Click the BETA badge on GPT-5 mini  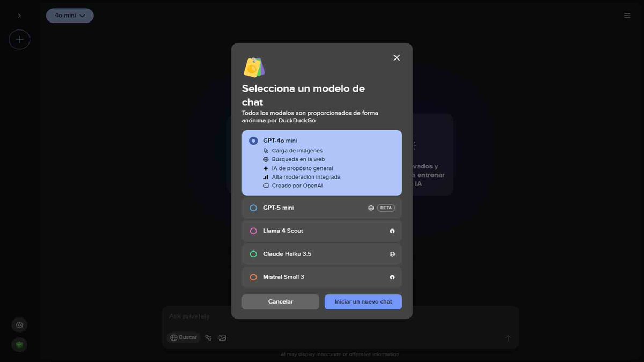click(x=386, y=208)
